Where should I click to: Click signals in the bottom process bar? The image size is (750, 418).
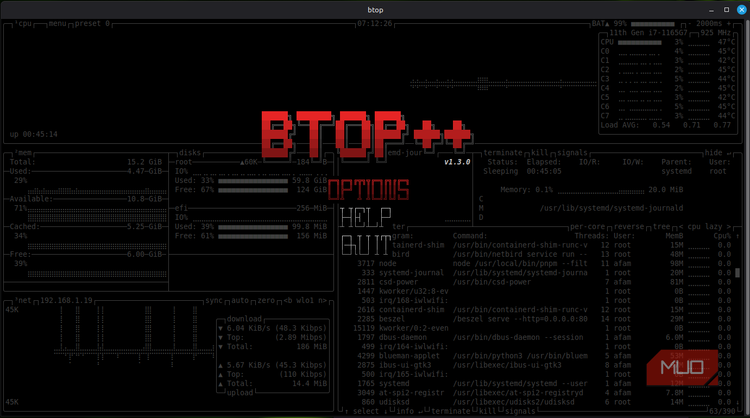(520, 411)
